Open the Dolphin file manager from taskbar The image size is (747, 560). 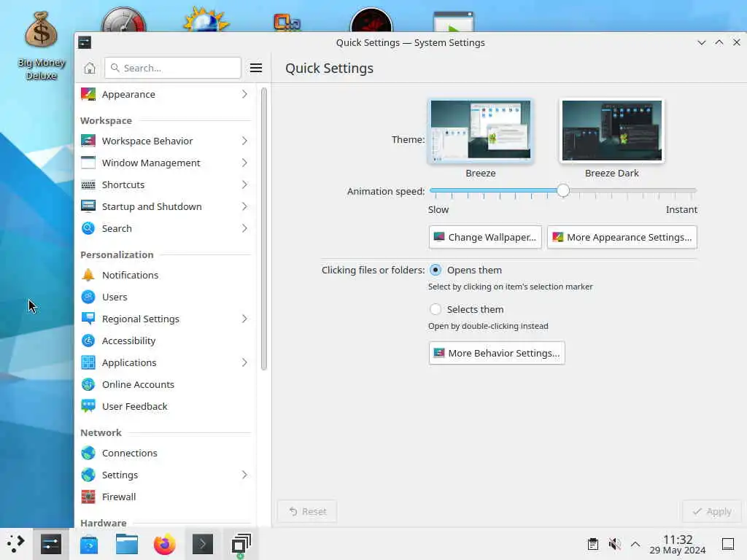(127, 544)
